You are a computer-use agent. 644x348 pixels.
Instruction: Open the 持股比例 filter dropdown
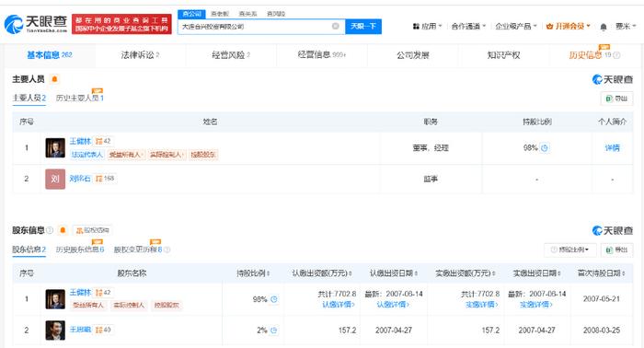570,249
